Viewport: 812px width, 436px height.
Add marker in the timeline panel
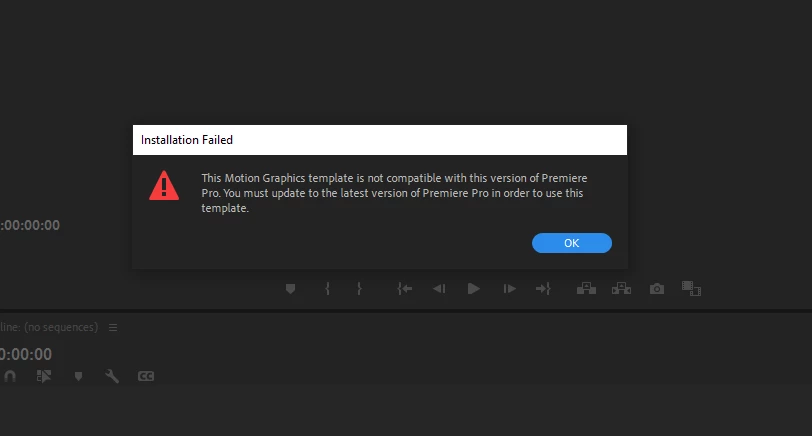point(78,376)
